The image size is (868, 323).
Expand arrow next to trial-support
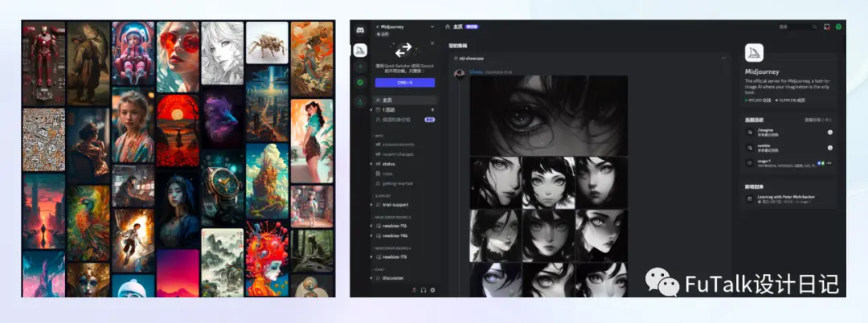[371, 205]
